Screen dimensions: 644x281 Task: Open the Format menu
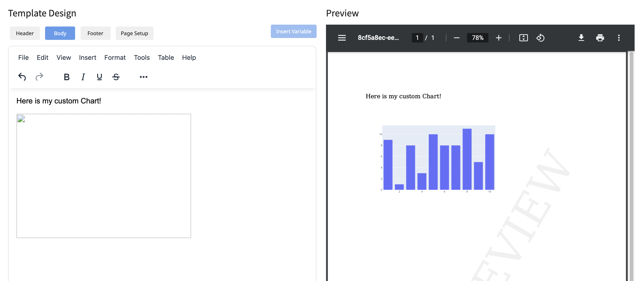point(115,57)
